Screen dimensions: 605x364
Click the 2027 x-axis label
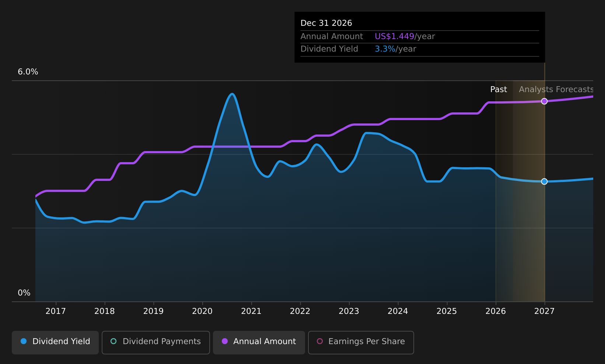tap(544, 311)
